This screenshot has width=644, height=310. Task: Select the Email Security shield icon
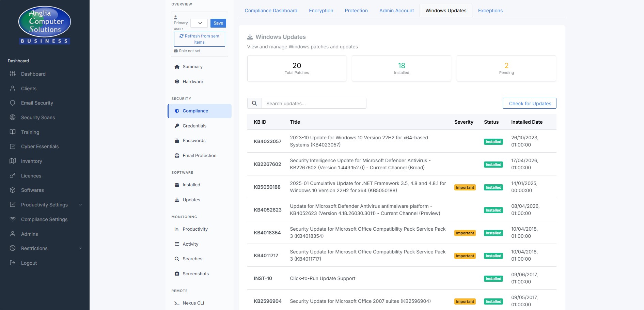[x=12, y=103]
